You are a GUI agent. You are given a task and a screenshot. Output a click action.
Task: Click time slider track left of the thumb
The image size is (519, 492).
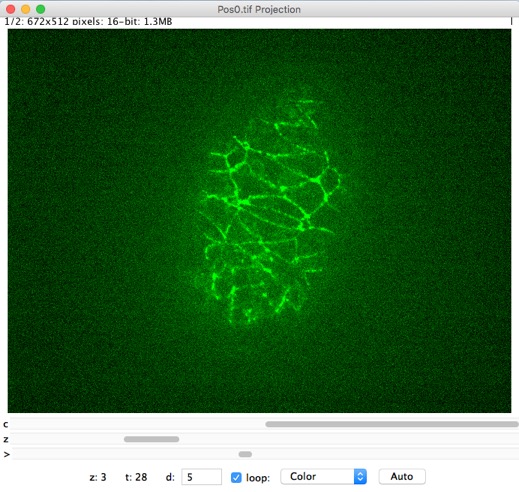(x=125, y=454)
